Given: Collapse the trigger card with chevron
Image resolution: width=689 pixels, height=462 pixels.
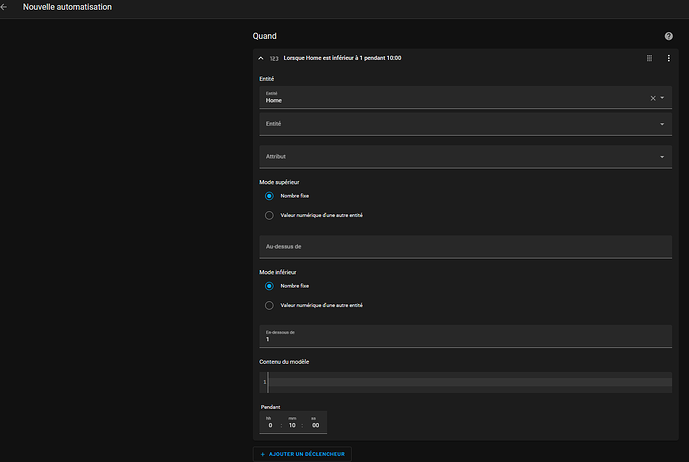Looking at the screenshot, I should [x=261, y=59].
